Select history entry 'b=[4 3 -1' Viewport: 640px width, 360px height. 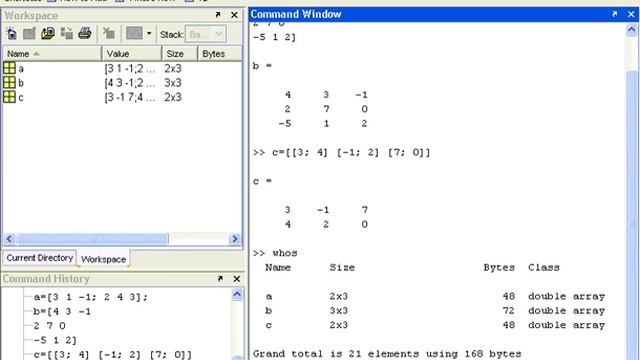click(62, 311)
